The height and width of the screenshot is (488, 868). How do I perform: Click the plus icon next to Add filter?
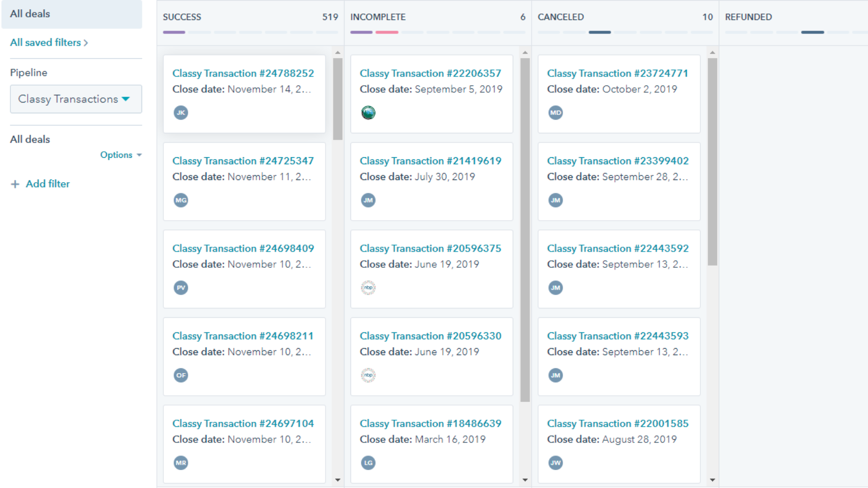pos(15,184)
